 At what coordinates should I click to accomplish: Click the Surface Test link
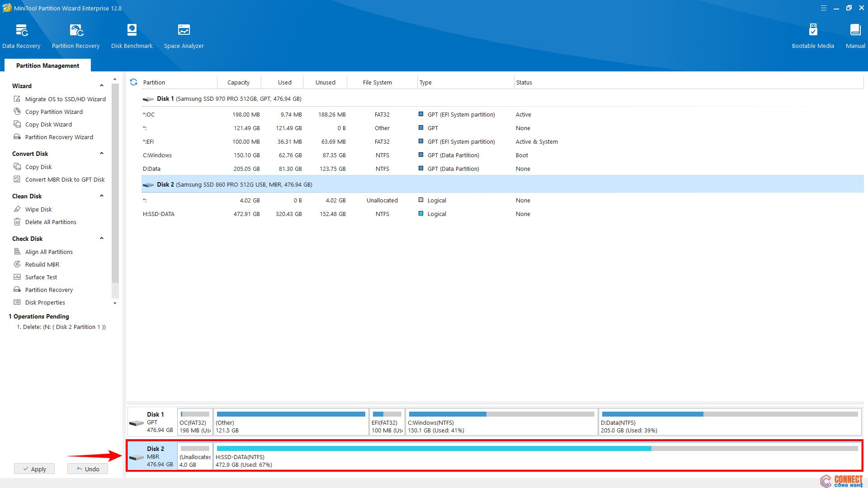click(41, 277)
